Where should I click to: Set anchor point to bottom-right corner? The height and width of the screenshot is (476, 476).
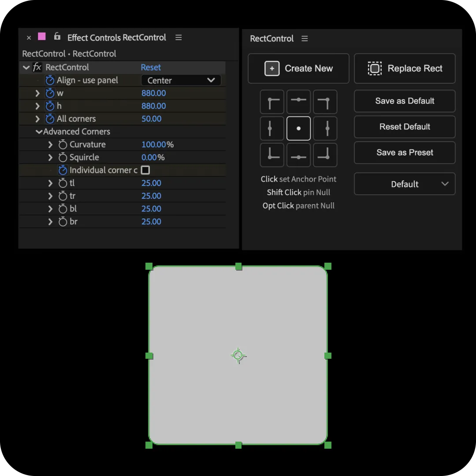[325, 155]
